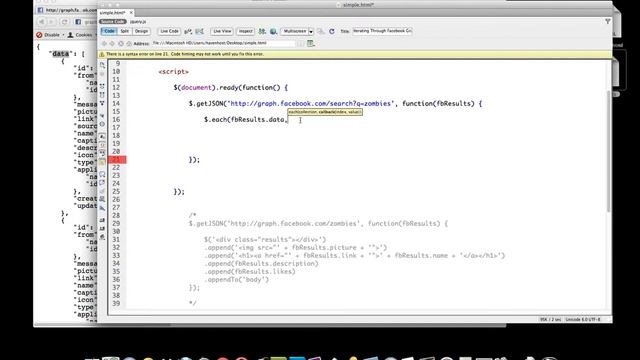Close the simple.html tab
This screenshot has width=640, height=360.
(131, 13)
